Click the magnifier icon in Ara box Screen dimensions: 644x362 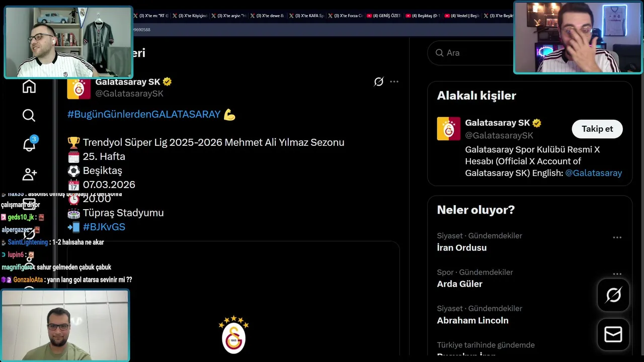pos(439,53)
